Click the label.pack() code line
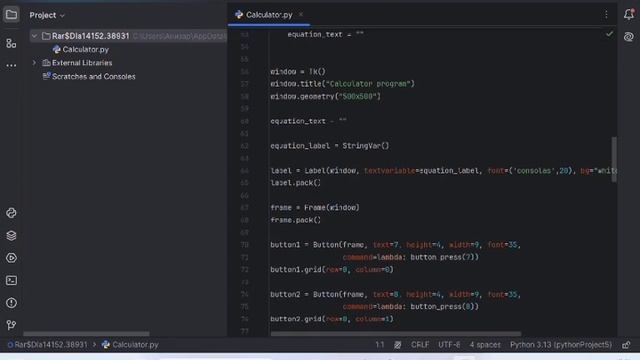Screen dimensions: 640x360 point(296,183)
